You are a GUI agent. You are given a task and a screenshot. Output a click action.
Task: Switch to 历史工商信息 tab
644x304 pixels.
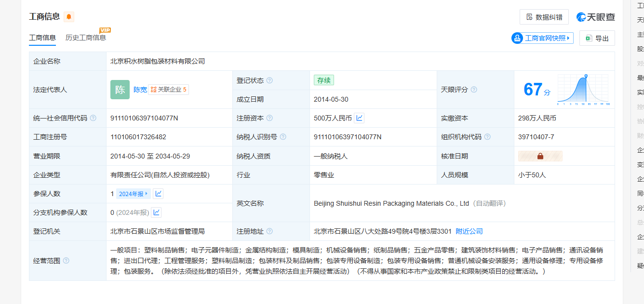[x=86, y=38]
